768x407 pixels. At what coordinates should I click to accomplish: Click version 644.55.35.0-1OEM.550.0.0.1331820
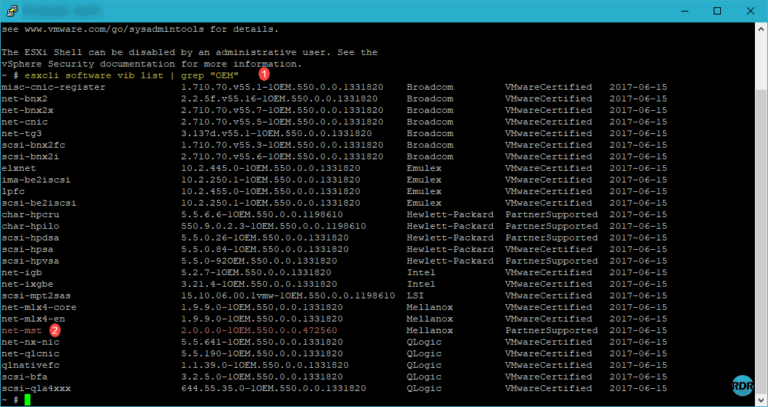(273, 388)
